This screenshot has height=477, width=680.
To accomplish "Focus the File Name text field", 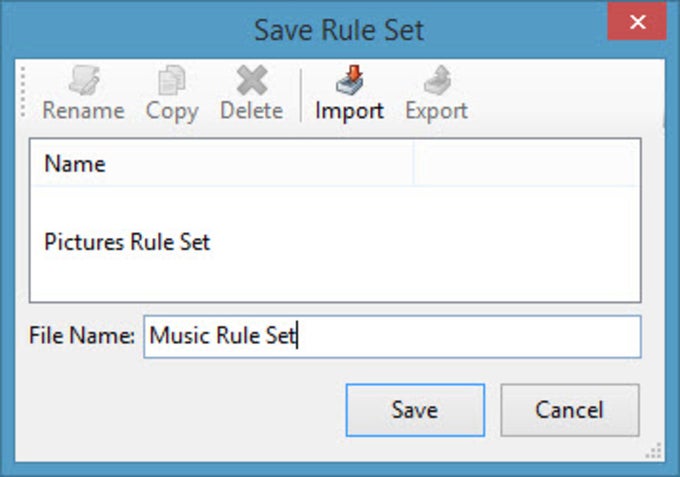I will tap(392, 337).
